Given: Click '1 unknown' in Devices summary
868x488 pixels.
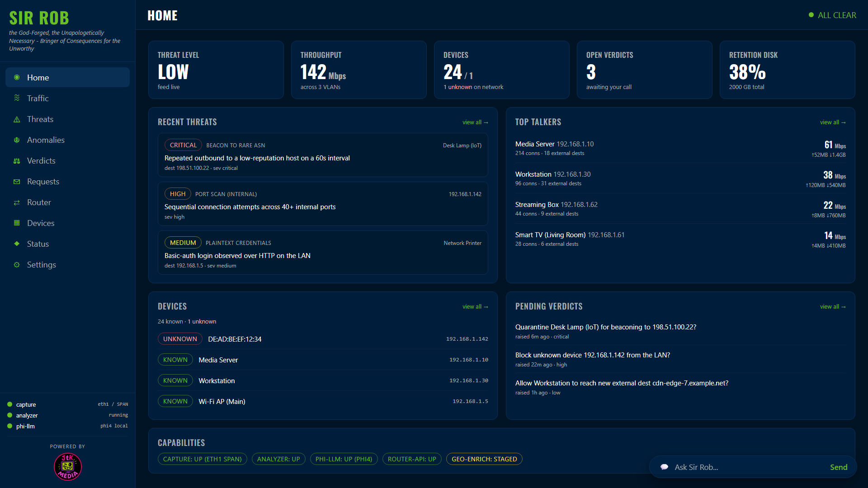Looking at the screenshot, I should coord(202,322).
